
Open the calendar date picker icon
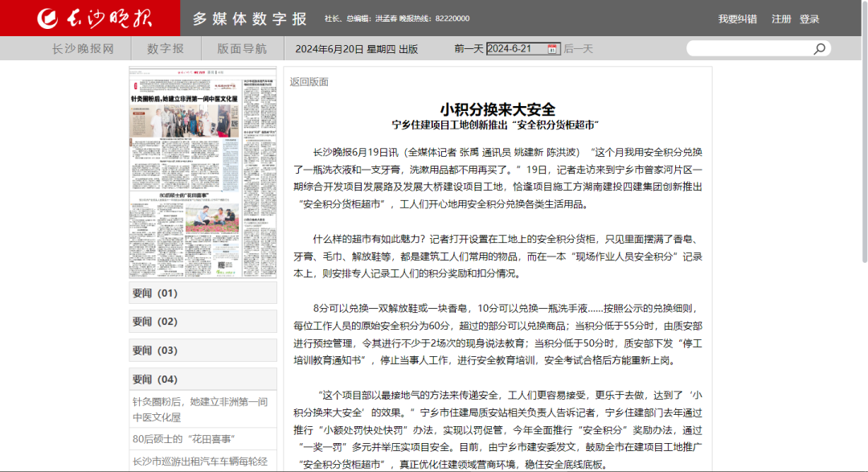(552, 49)
